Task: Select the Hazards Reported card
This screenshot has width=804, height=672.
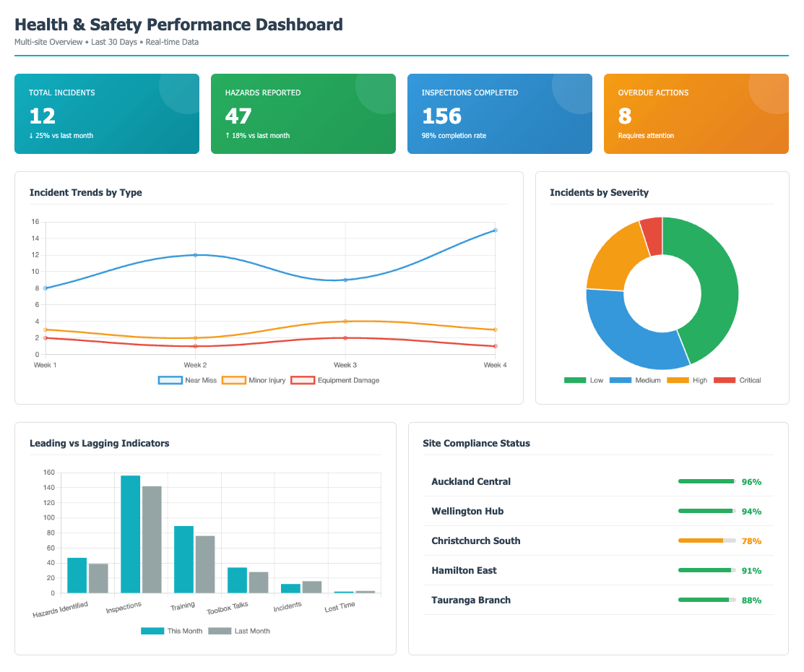Action: [303, 113]
